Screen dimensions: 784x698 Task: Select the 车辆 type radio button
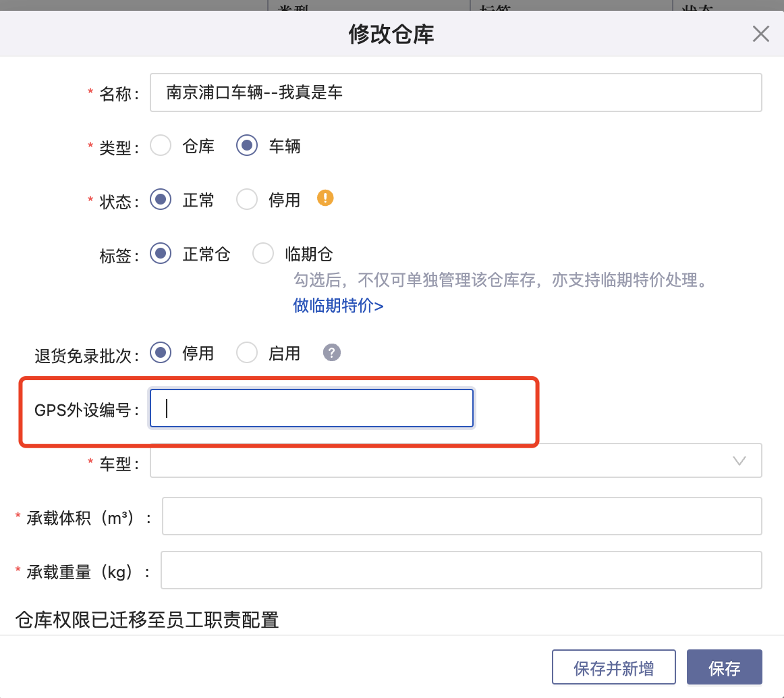tap(247, 146)
